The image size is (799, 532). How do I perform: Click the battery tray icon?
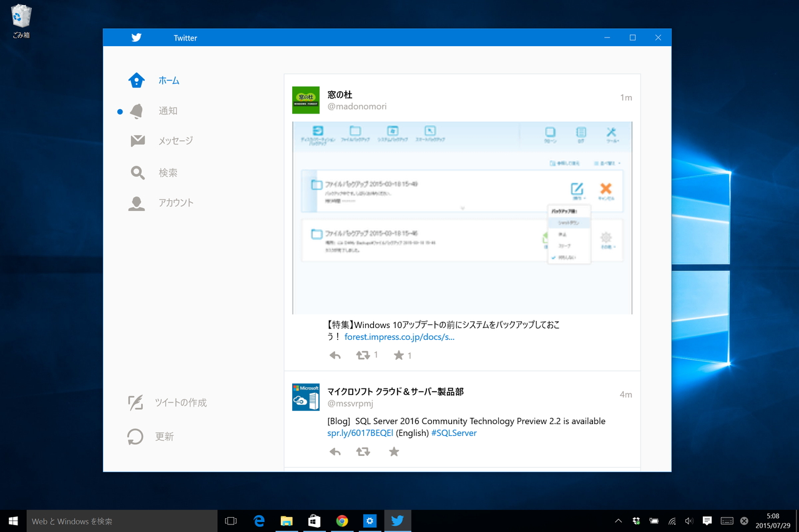pyautogui.click(x=654, y=521)
